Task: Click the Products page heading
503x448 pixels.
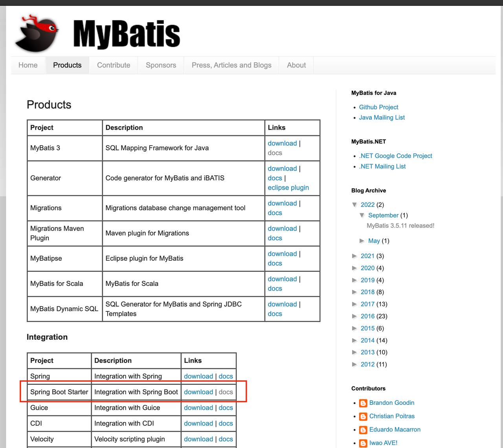Action: click(49, 105)
